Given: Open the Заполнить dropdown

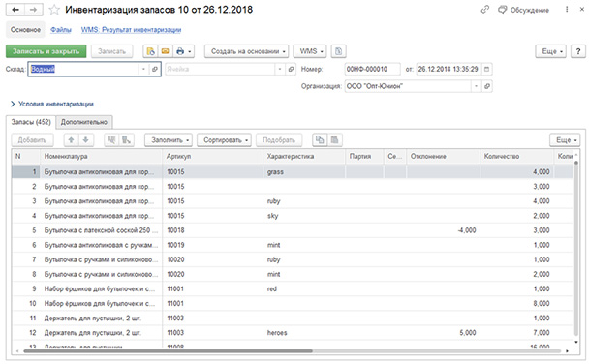Looking at the screenshot, I should 169,140.
